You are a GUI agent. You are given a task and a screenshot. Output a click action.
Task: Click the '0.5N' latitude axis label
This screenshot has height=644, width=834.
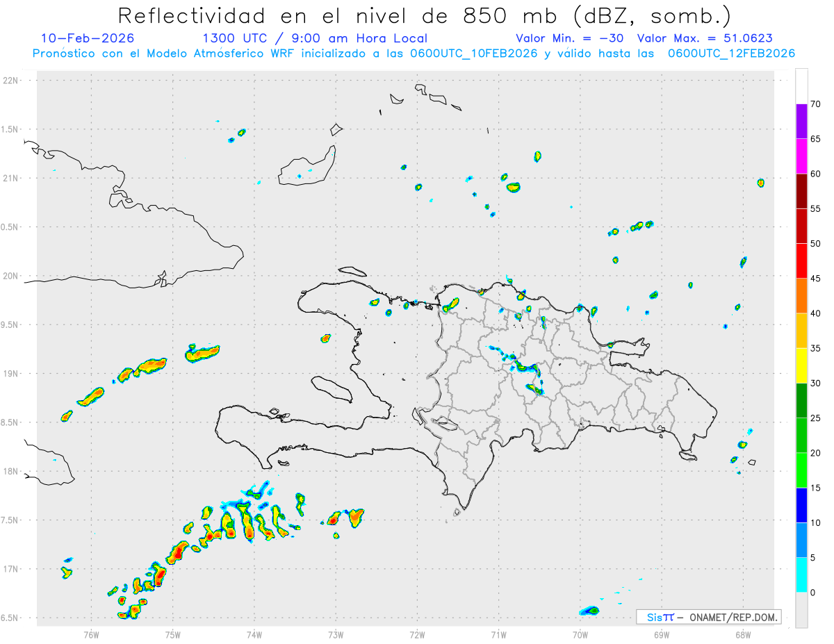point(10,227)
